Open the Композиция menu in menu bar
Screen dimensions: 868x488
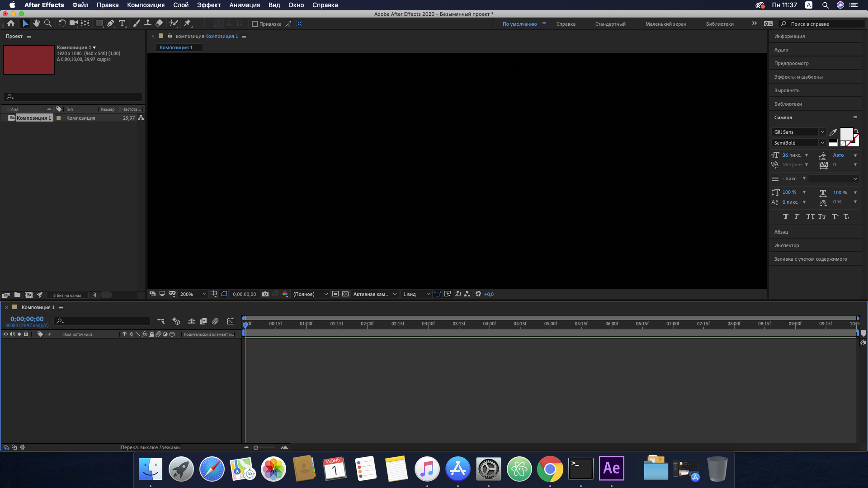point(146,5)
